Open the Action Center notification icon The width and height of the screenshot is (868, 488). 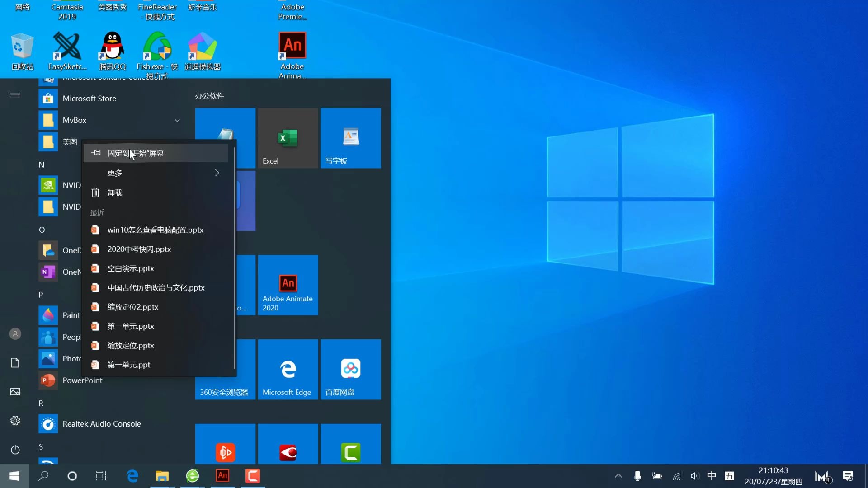click(849, 476)
